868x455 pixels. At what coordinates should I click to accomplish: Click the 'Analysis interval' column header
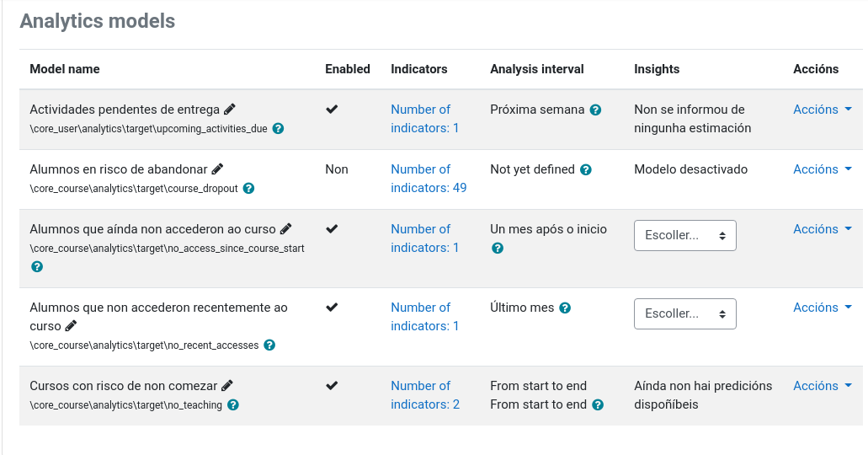(x=537, y=69)
